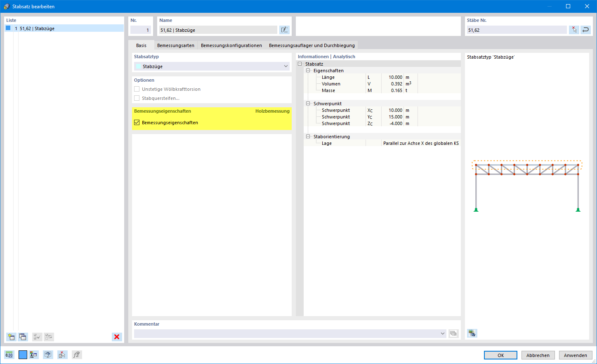Enable Unstetige Wölbkrafttorsion checkbox

coord(137,89)
